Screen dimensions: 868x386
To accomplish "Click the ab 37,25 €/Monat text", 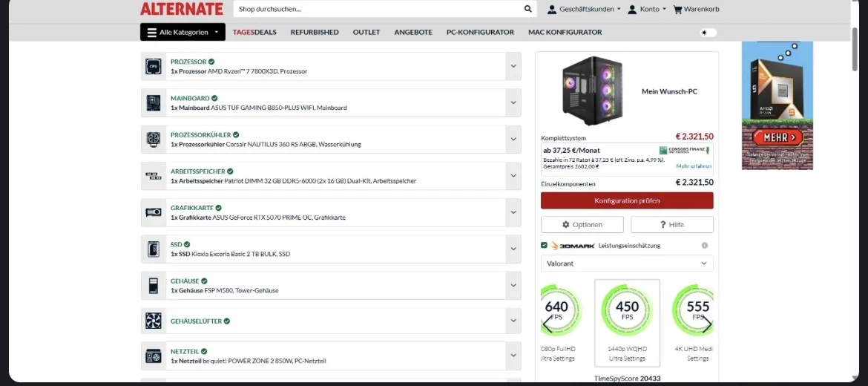I will pos(571,150).
